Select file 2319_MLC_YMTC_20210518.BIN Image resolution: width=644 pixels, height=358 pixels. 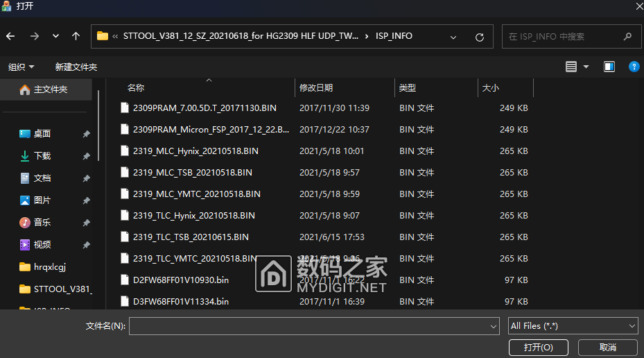click(x=197, y=194)
